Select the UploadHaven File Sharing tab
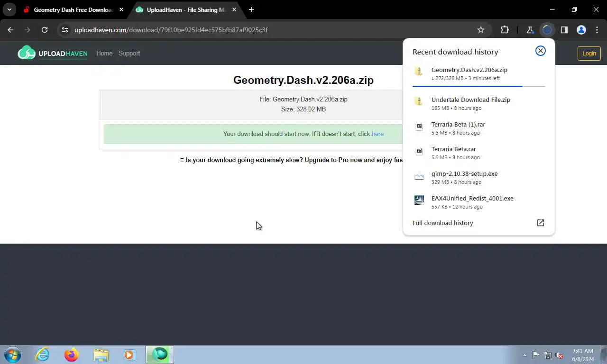The width and height of the screenshot is (607, 364). (186, 9)
